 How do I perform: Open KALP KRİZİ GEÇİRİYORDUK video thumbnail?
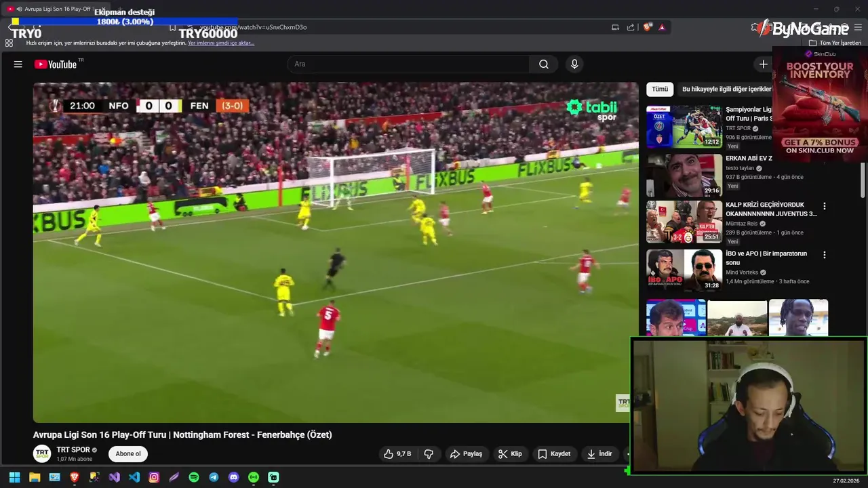(x=684, y=222)
